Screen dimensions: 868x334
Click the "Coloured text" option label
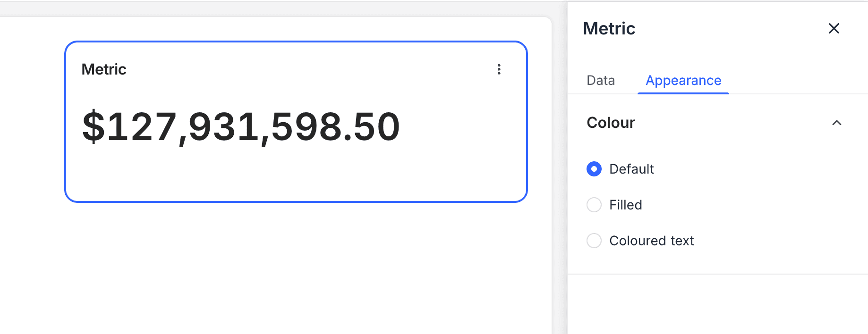pos(651,241)
